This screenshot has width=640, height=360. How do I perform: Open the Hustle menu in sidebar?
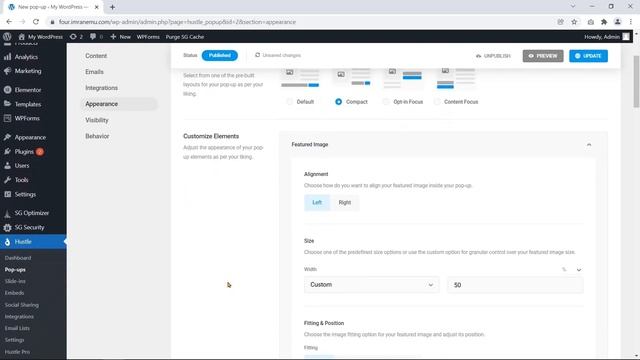coord(33,242)
